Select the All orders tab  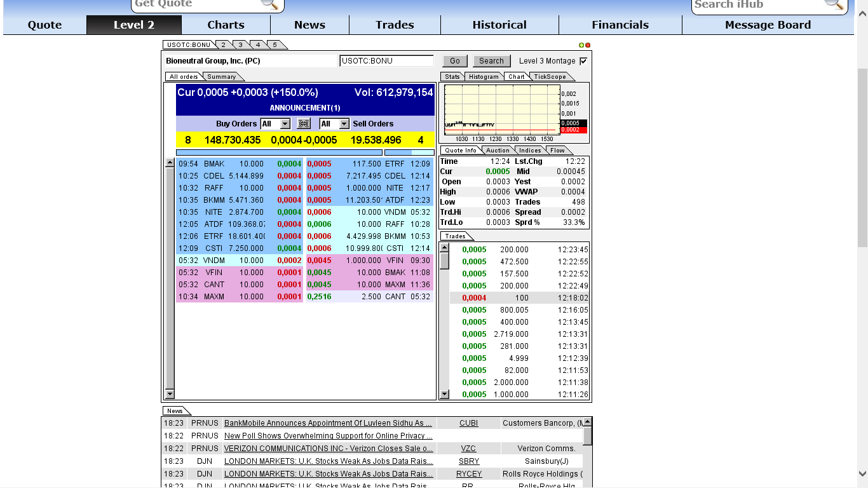point(184,77)
